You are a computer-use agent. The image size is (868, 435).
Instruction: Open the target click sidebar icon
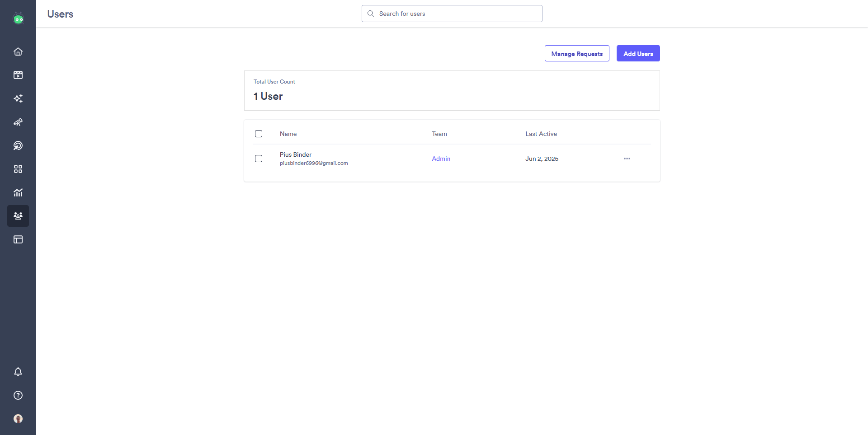18,145
